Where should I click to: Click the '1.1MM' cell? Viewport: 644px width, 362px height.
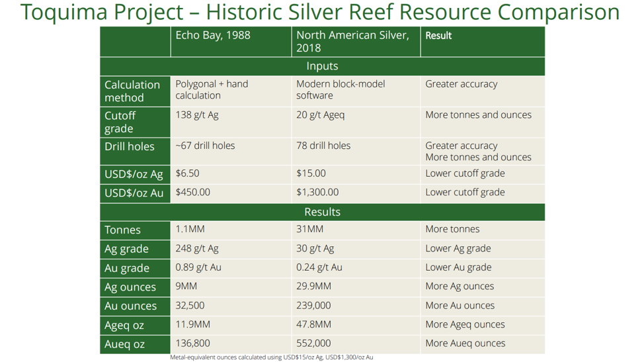click(231, 230)
